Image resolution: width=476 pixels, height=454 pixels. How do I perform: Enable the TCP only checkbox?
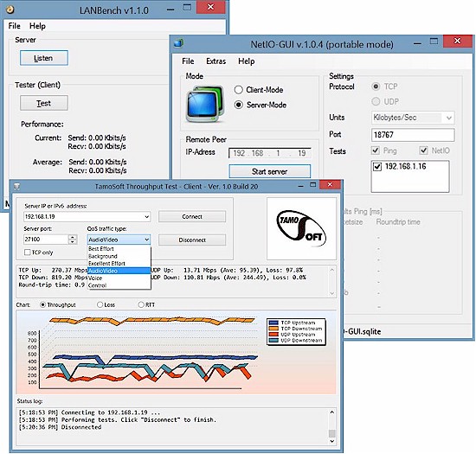(27, 253)
